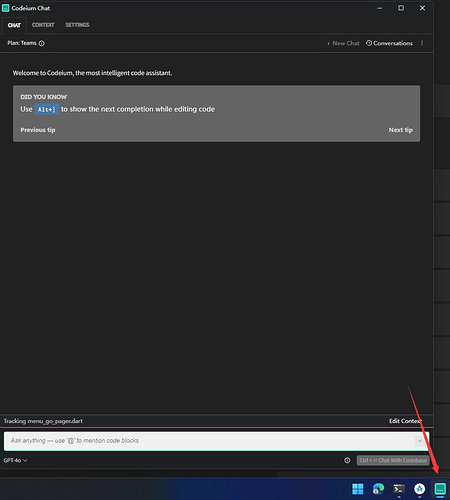Click the Plan: Teams info icon

(x=42, y=43)
